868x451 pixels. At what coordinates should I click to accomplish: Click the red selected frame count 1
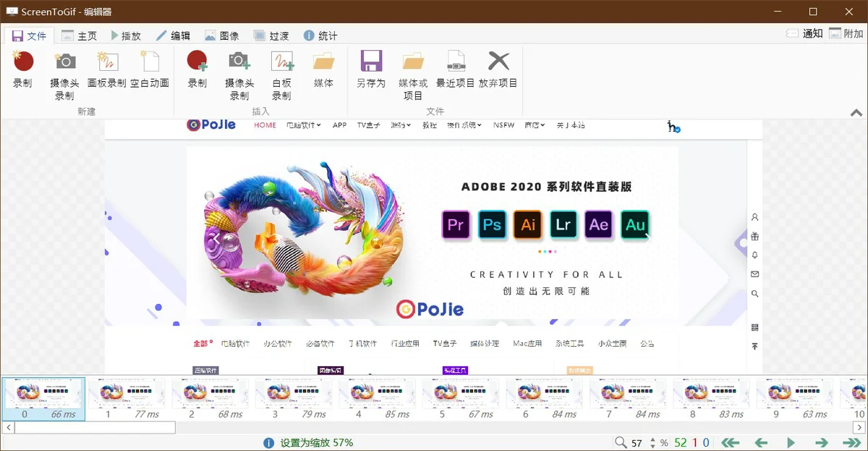point(695,442)
